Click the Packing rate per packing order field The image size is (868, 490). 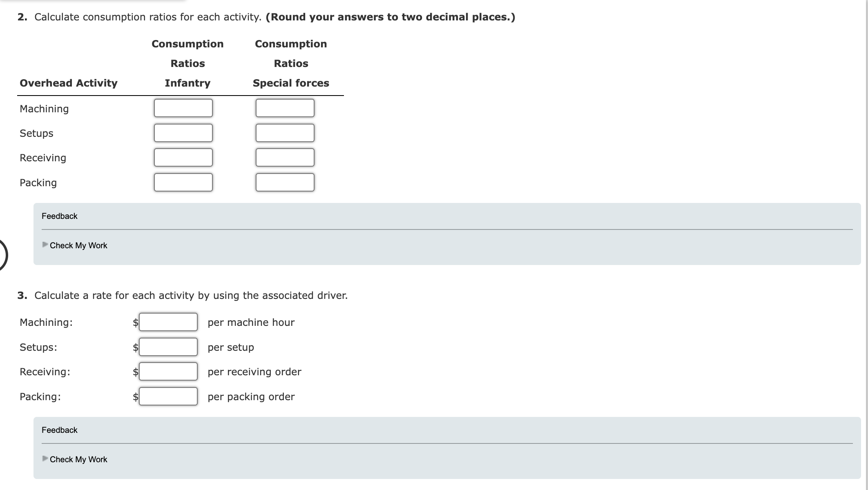click(168, 396)
